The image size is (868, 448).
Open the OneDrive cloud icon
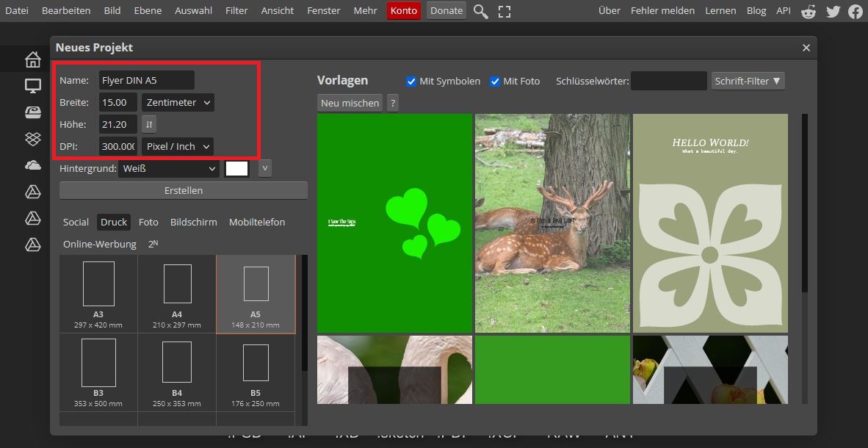[x=32, y=165]
